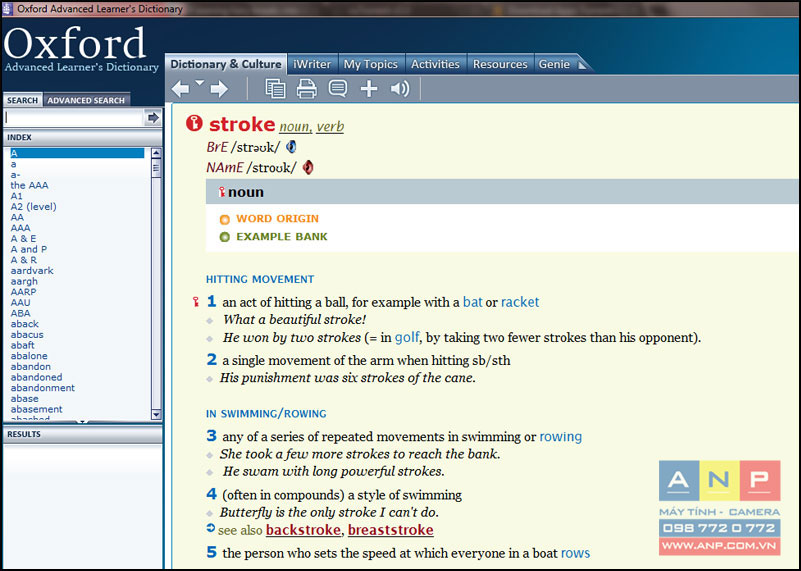The height and width of the screenshot is (571, 801).
Task: Click the key icon beside sense 1
Action: point(196,302)
